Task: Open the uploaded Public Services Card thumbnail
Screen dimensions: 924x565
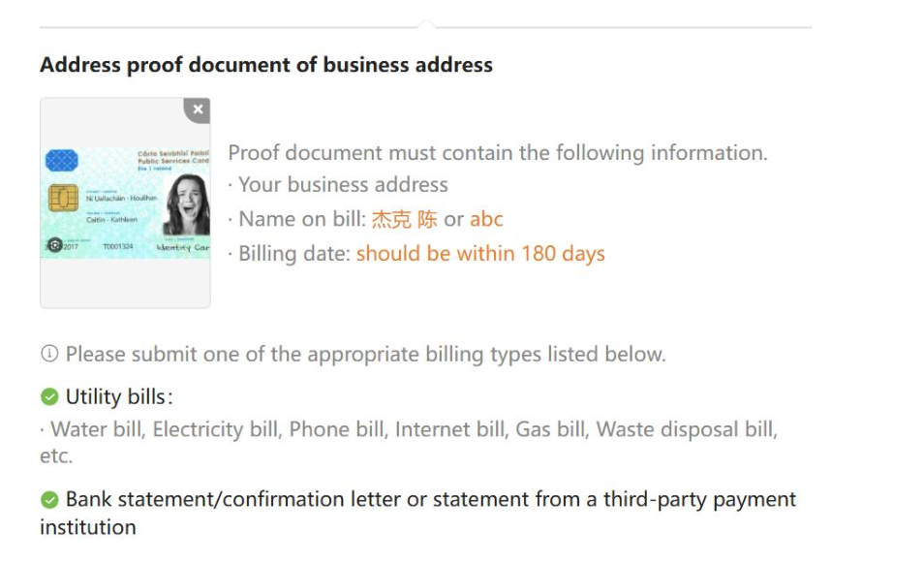Action: 125,203
